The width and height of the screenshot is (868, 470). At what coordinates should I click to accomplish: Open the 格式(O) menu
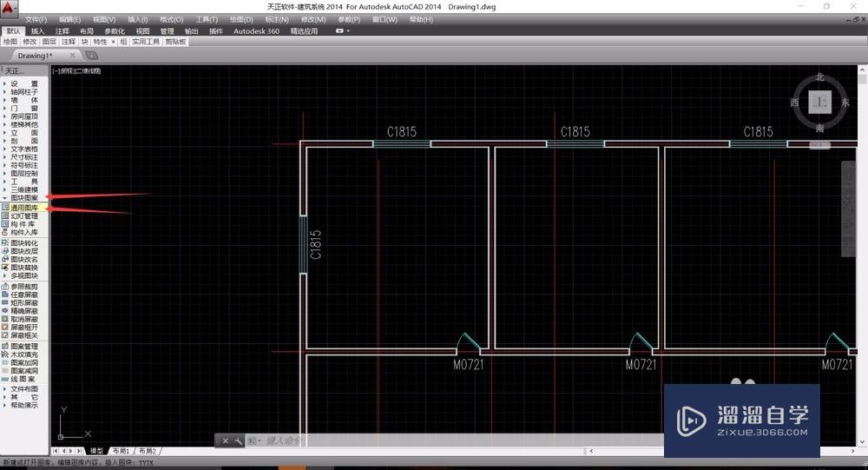coord(172,20)
